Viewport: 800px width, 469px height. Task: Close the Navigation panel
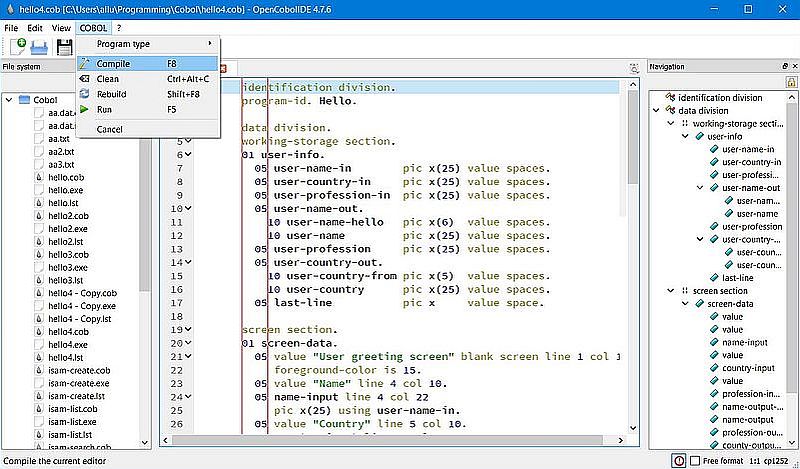(794, 66)
